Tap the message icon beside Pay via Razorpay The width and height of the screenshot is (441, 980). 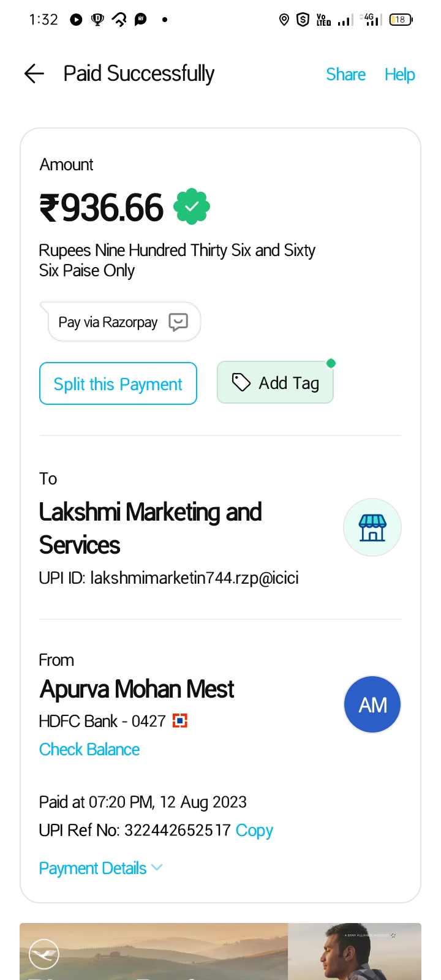(x=178, y=322)
